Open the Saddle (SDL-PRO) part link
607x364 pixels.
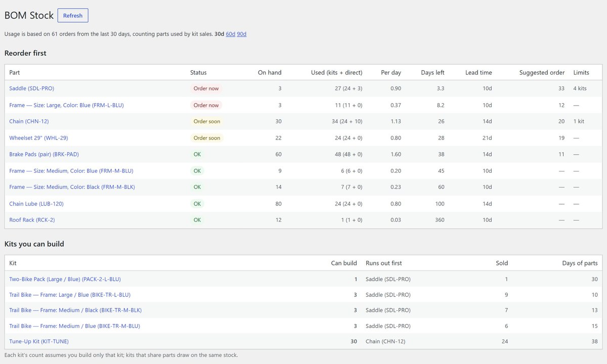(31, 88)
